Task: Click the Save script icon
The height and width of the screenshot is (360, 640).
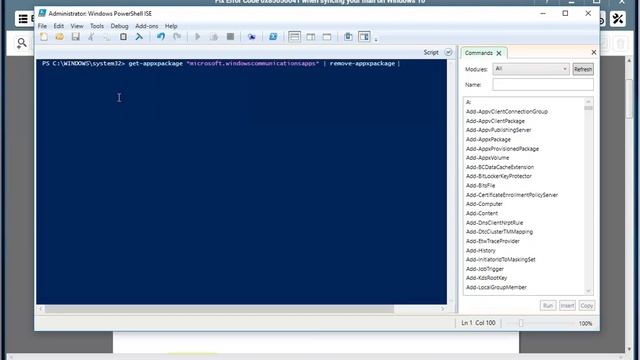Action: tap(76, 37)
